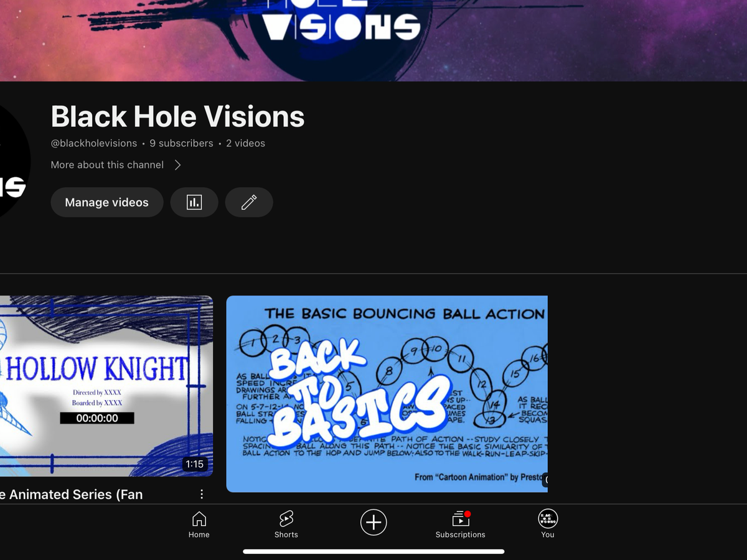Go to the Home tab

199,525
